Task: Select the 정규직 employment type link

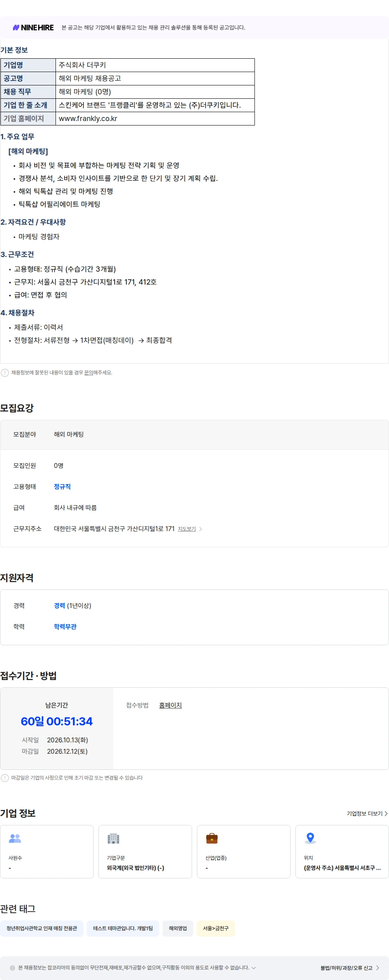Action: click(x=62, y=487)
